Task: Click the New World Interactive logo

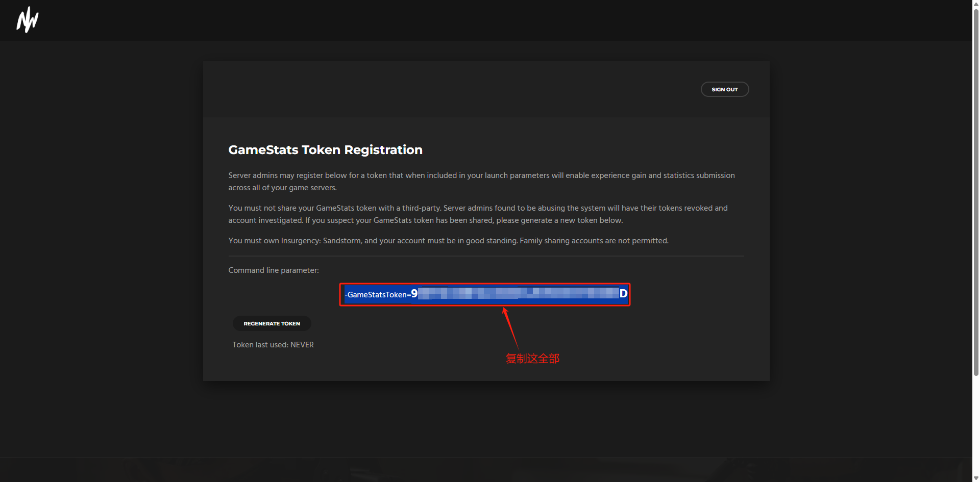Action: [28, 20]
